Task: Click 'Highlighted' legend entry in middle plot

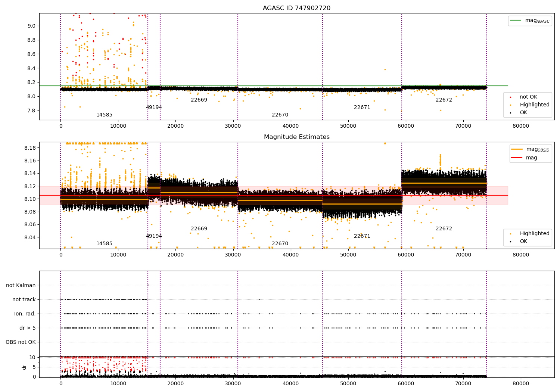Action: pos(530,234)
